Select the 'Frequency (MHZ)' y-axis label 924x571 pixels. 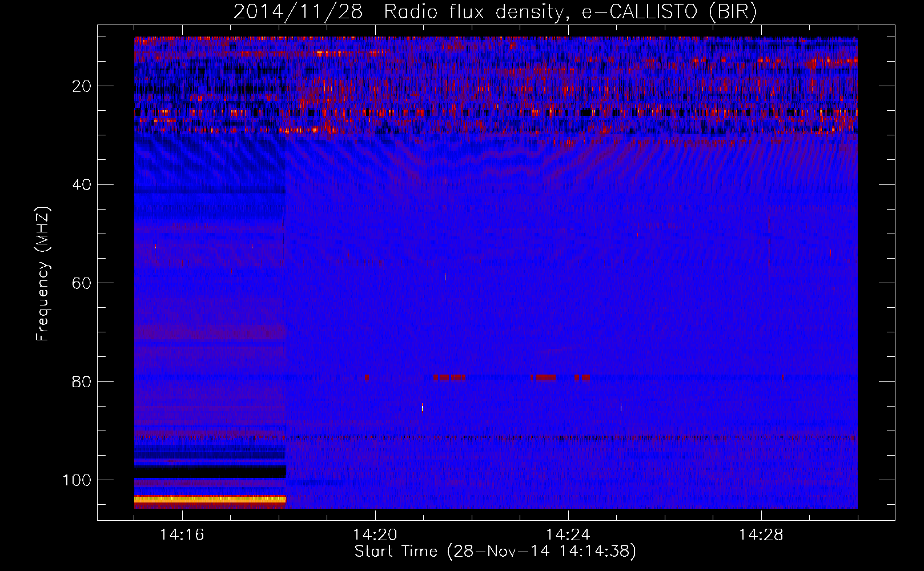(43, 274)
